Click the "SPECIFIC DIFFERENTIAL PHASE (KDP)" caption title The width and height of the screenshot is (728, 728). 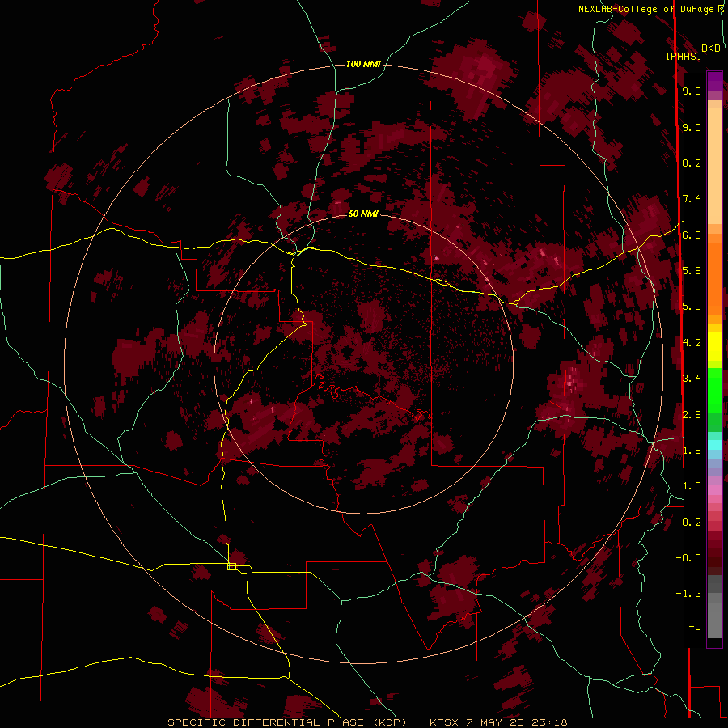pyautogui.click(x=287, y=722)
